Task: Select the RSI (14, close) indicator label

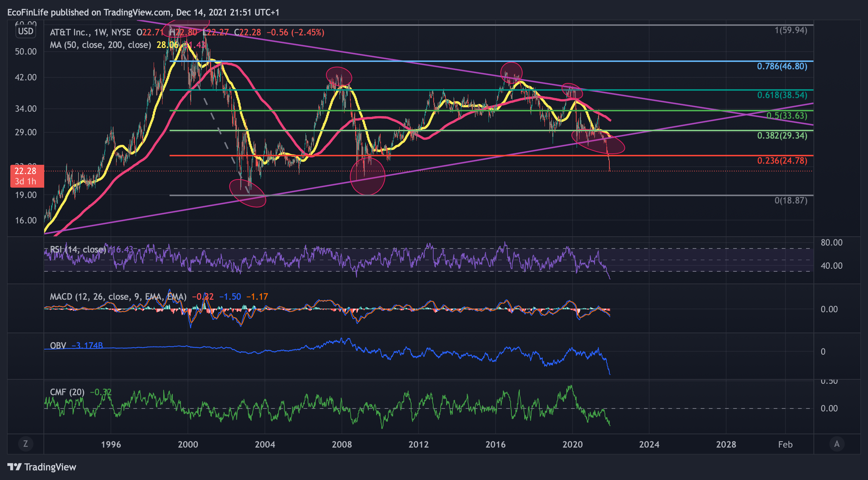Action: click(78, 250)
